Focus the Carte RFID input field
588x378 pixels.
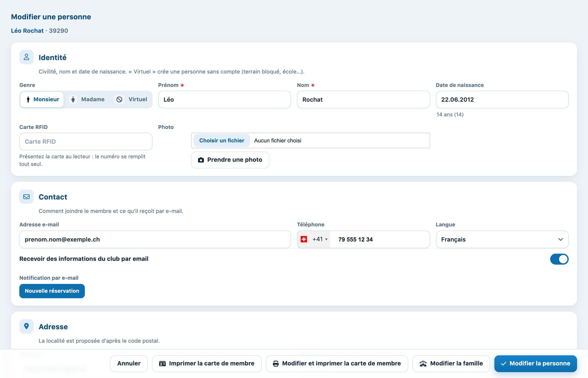coord(86,141)
